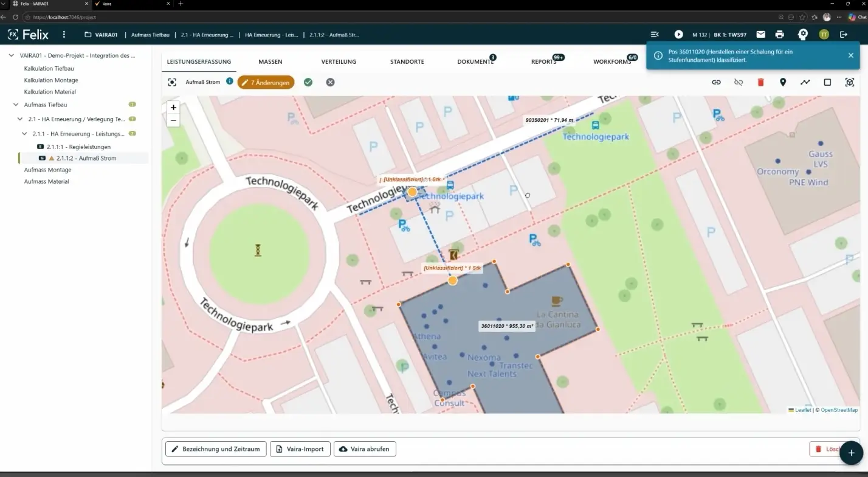Click the 90350201 * 71,94 m label
This screenshot has height=477, width=868.
tap(550, 120)
